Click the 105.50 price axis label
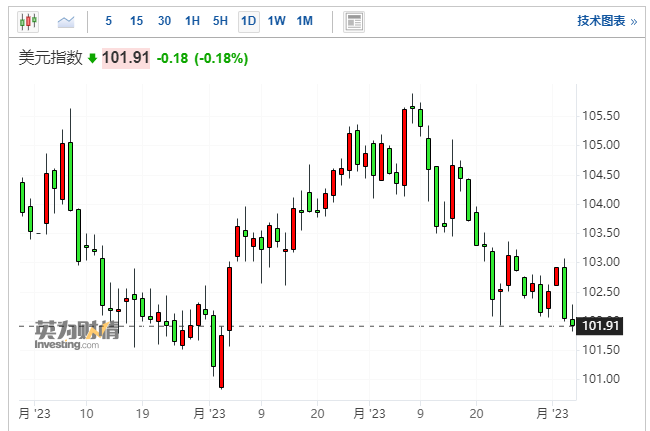The width and height of the screenshot is (650, 431). 601,116
